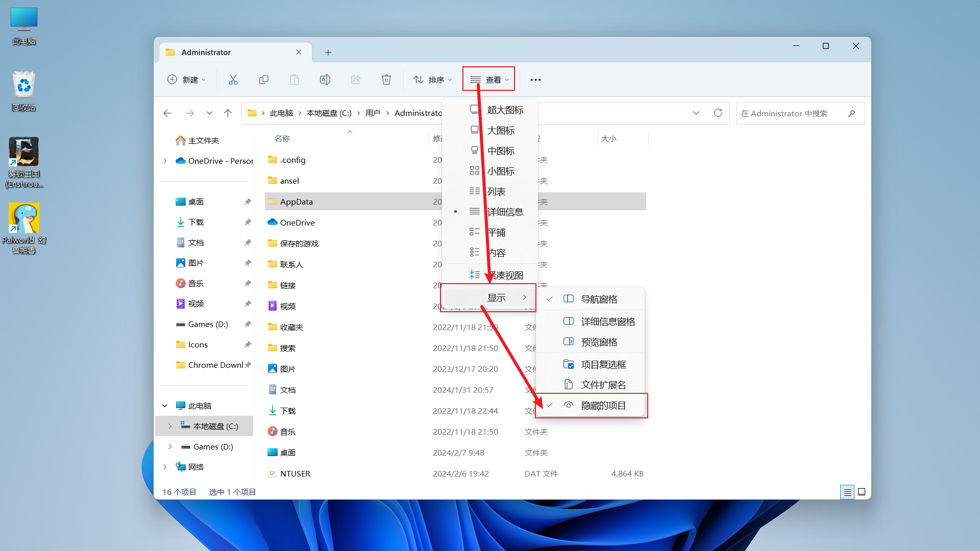Expand OneDrive - Personal tree node
The width and height of the screenshot is (980, 551).
(165, 161)
